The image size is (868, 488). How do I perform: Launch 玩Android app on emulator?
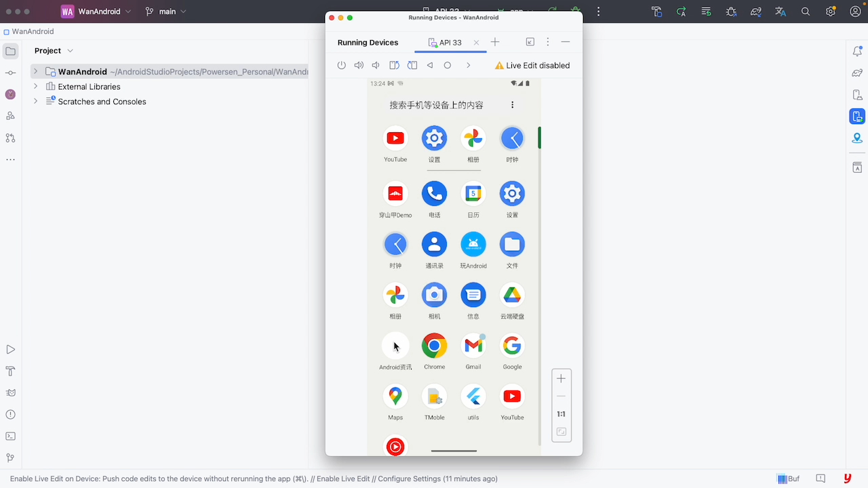point(473,250)
